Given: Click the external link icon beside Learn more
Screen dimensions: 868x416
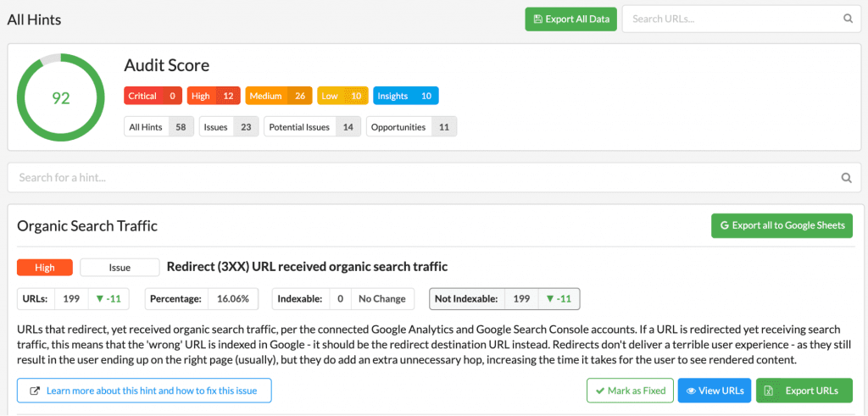Looking at the screenshot, I should pos(34,391).
